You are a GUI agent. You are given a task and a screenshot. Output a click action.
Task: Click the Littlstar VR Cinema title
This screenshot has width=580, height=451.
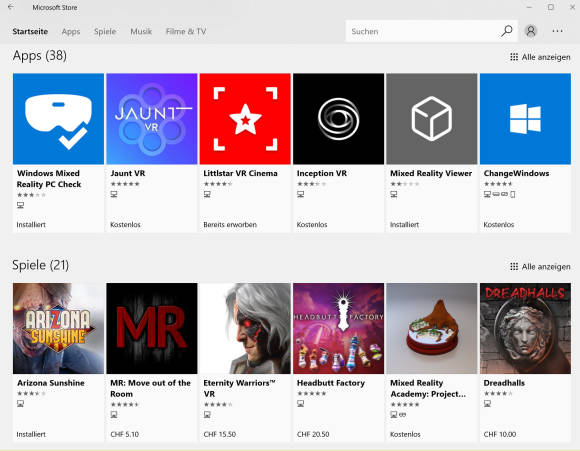pyautogui.click(x=240, y=173)
